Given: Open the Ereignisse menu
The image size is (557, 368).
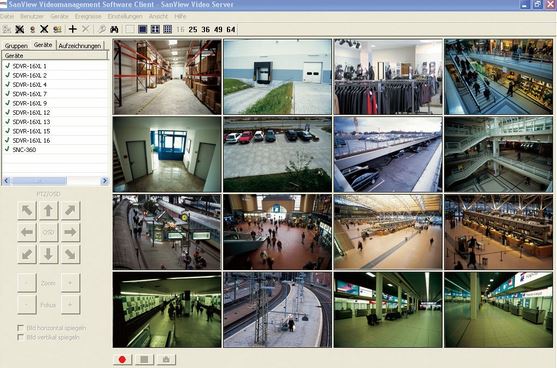Looking at the screenshot, I should coord(88,16).
